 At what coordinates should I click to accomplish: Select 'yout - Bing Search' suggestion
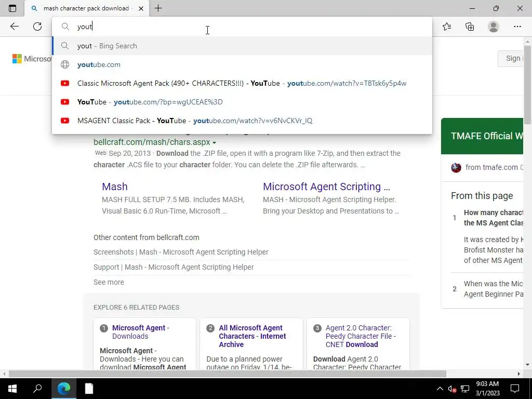(242, 46)
